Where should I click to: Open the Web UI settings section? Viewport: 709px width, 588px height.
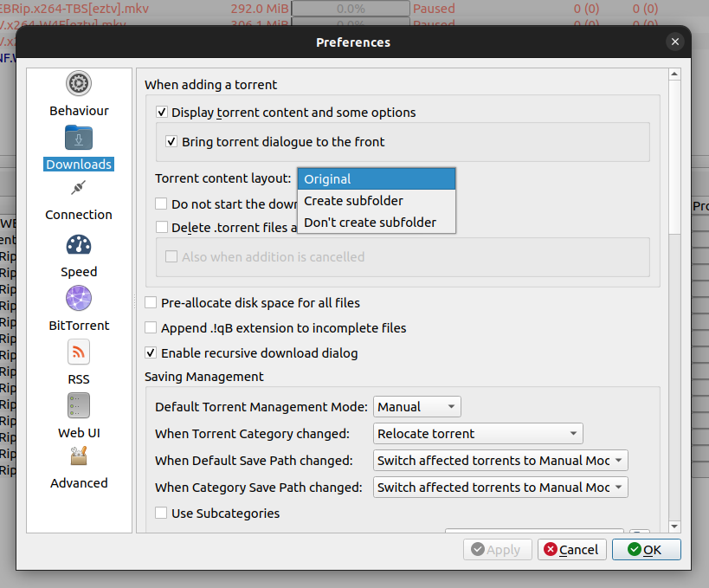(x=78, y=417)
